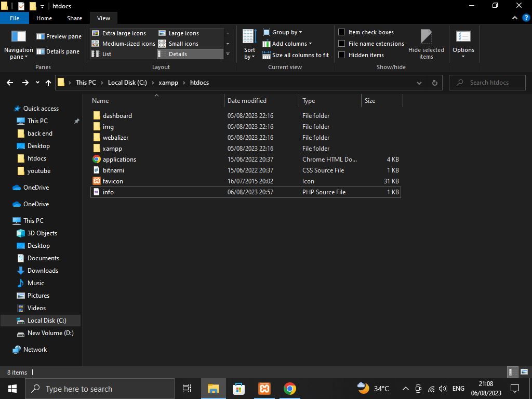Viewport: 532px width, 399px height.
Task: Open the Group by dropdown
Action: 282,32
